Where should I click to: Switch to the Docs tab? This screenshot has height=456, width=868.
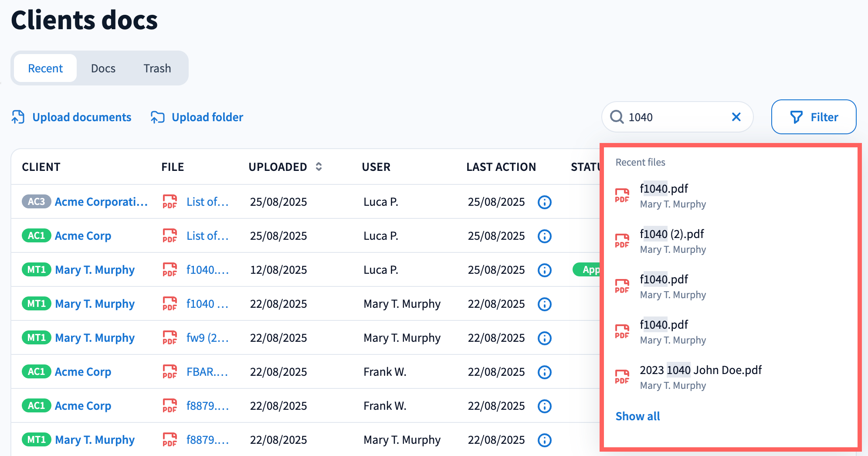[x=103, y=68]
